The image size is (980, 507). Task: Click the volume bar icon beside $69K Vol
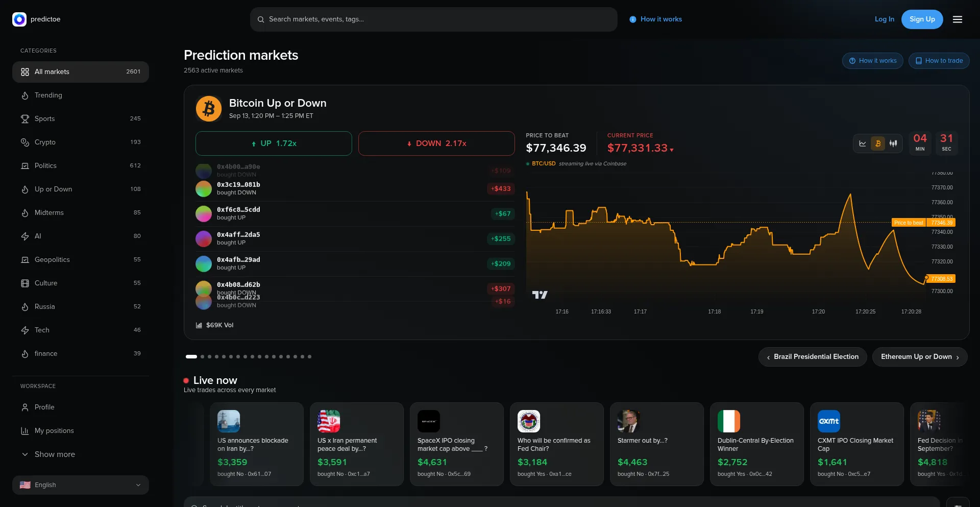(199, 325)
